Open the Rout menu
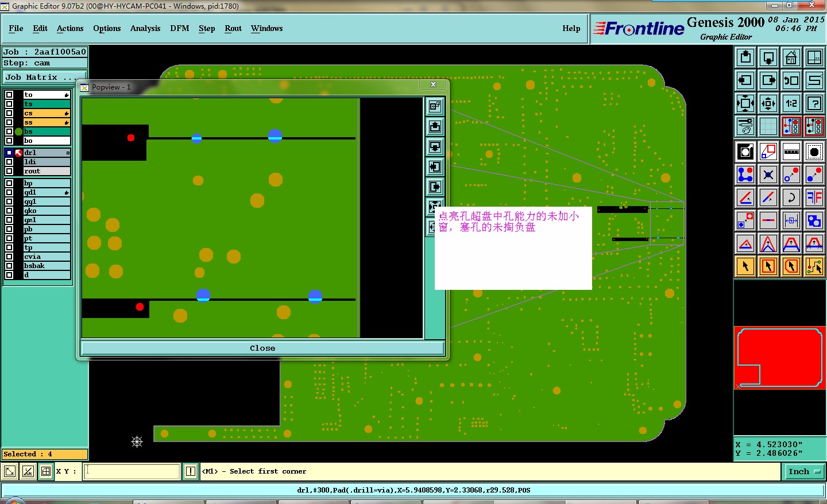This screenshot has height=504, width=827. pyautogui.click(x=233, y=28)
